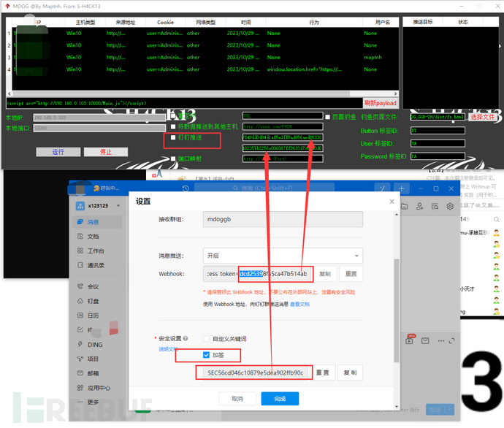Enable the 钉钉推送 checkbox in MDOG

[173, 137]
